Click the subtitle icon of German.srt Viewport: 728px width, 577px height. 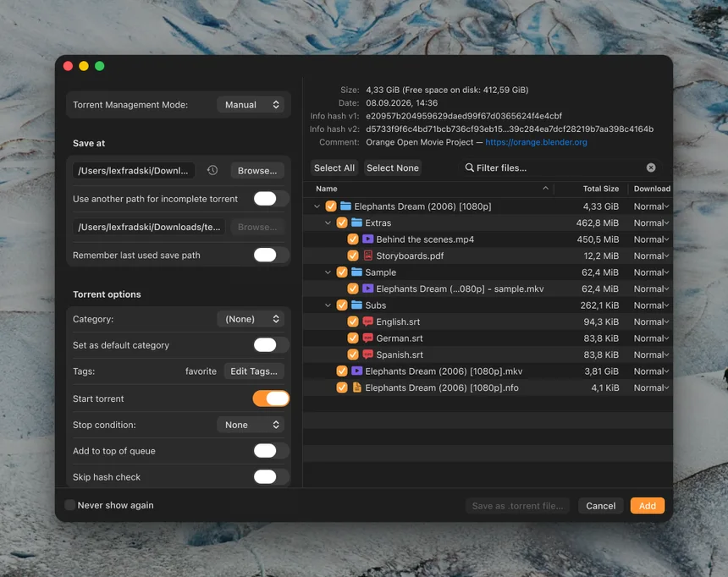click(x=367, y=338)
